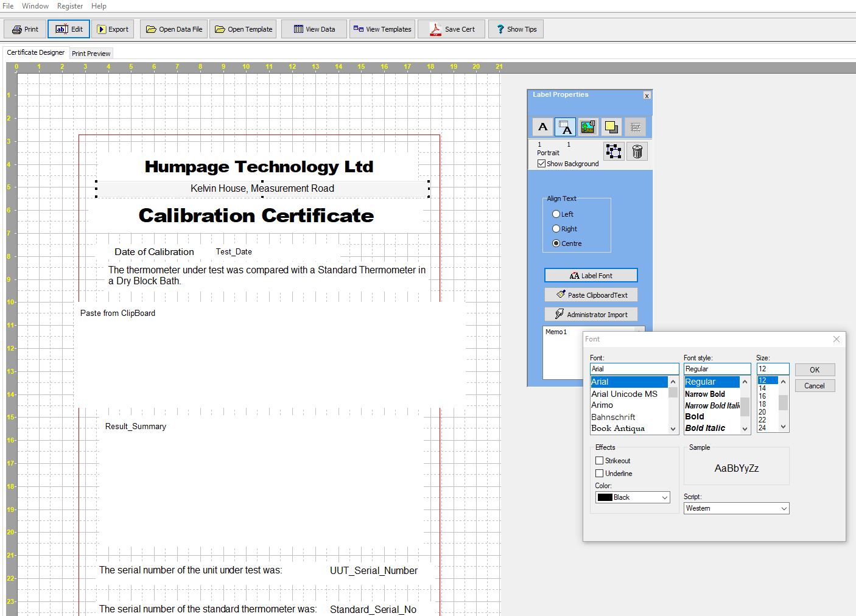The width and height of the screenshot is (856, 616).
Task: Click the Font style input field
Action: [x=717, y=369]
